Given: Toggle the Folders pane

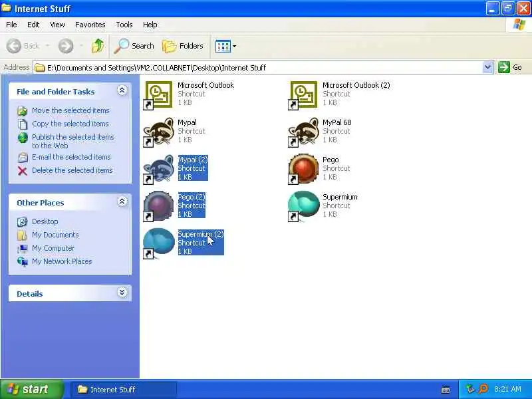Looking at the screenshot, I should (x=183, y=46).
